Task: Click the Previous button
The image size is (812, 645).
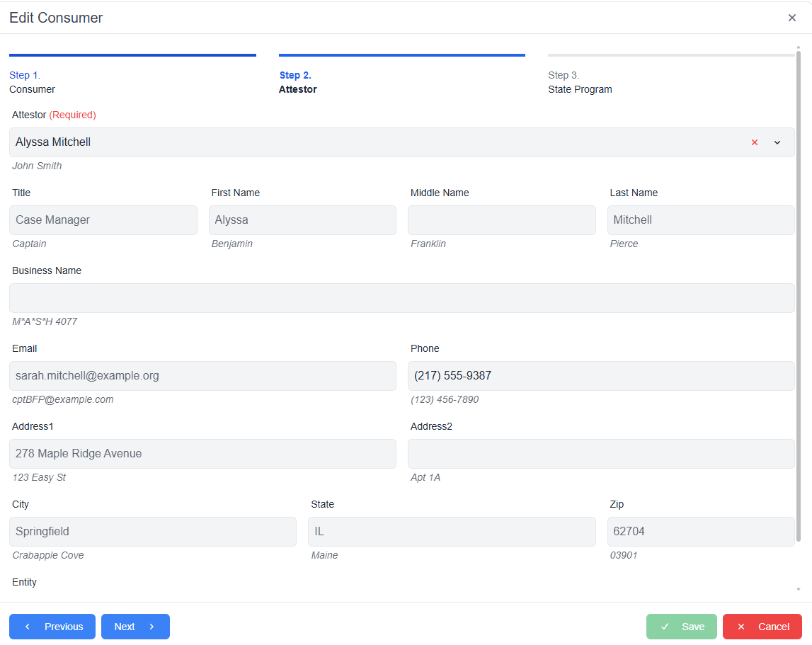Action: [52, 627]
